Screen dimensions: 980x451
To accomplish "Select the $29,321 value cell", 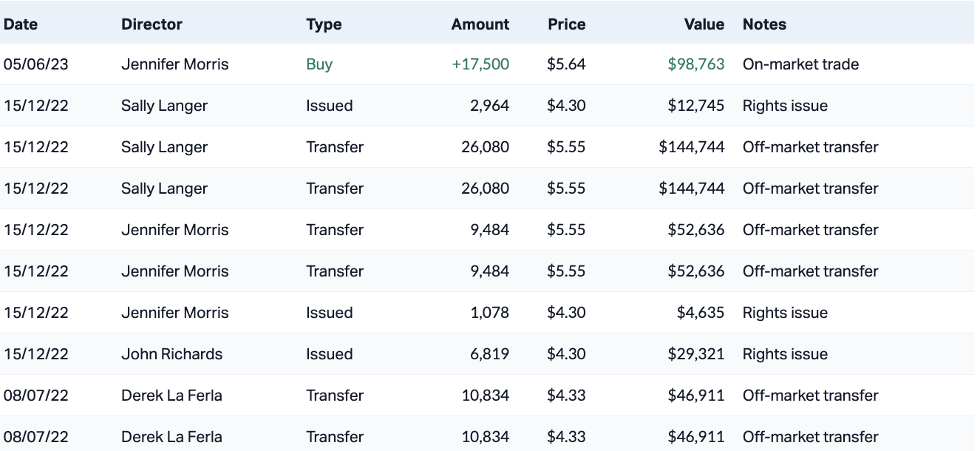I will (695, 354).
